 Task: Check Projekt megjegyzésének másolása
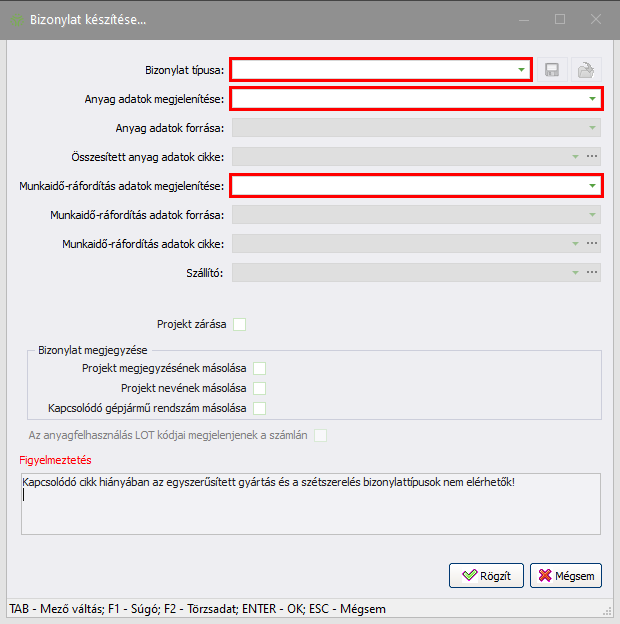pos(259,368)
